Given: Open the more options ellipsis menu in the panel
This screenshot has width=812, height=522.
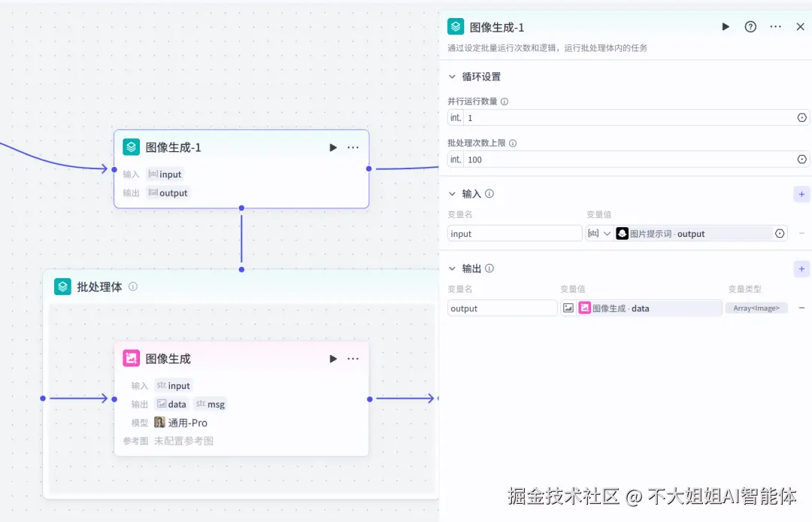Looking at the screenshot, I should click(774, 26).
